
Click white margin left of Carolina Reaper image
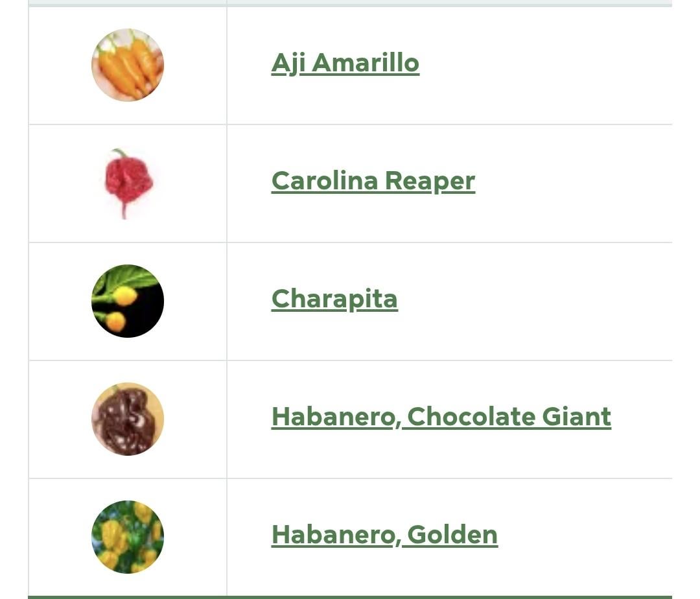tap(58, 183)
